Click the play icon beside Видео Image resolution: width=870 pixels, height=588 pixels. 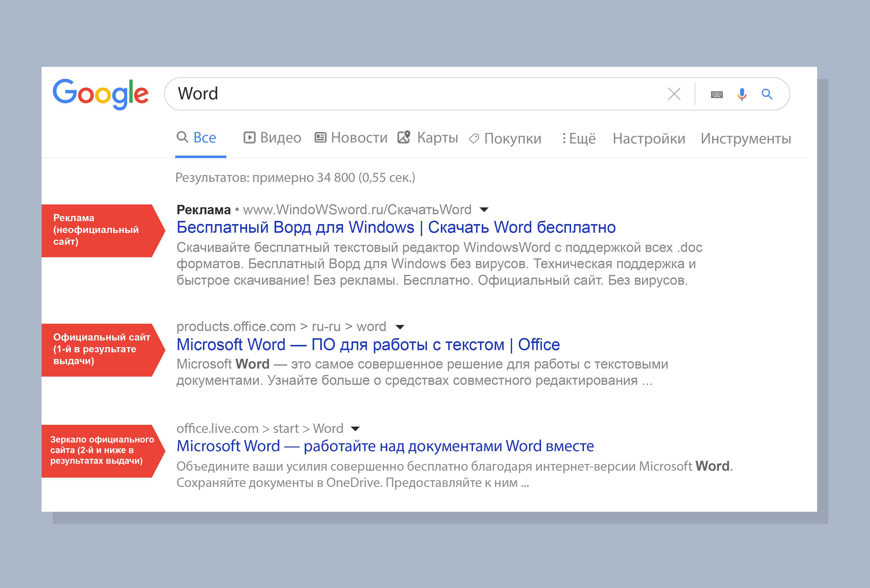click(249, 137)
